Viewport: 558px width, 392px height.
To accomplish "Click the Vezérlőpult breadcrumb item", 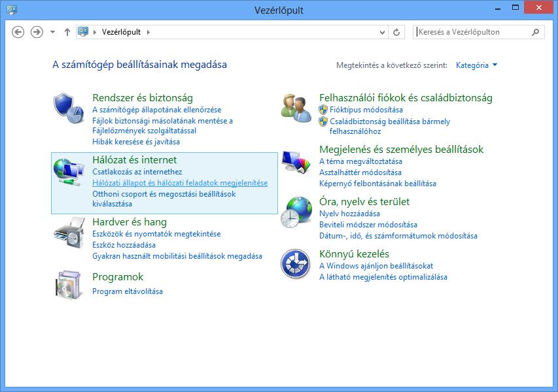I will click(x=122, y=32).
